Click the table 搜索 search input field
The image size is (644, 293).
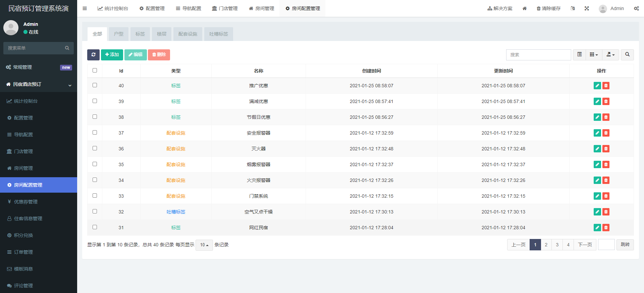[538, 55]
